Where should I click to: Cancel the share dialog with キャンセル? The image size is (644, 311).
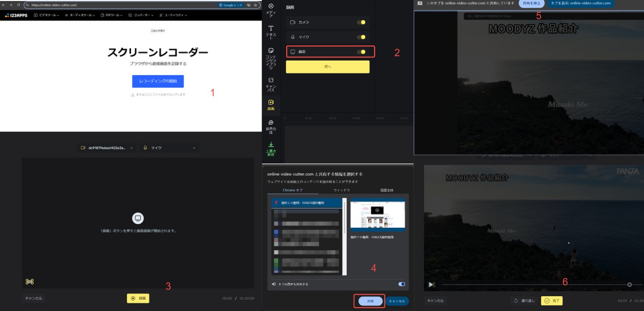point(397,301)
